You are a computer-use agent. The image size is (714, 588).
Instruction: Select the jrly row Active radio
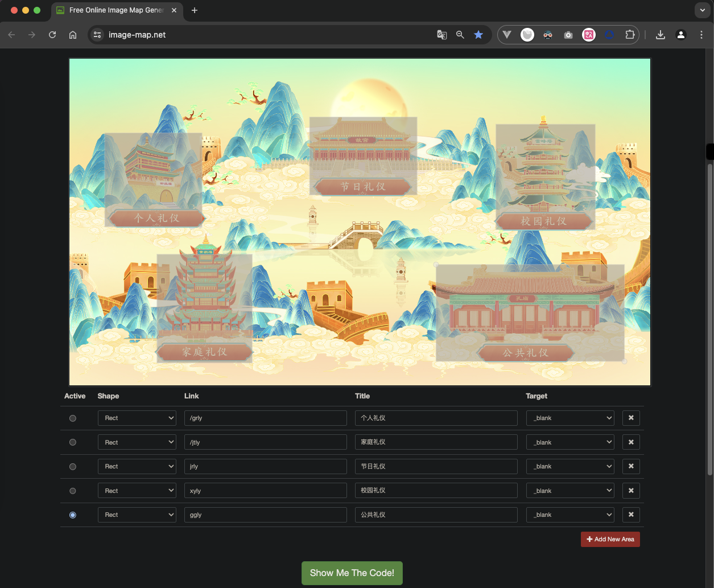(x=72, y=466)
